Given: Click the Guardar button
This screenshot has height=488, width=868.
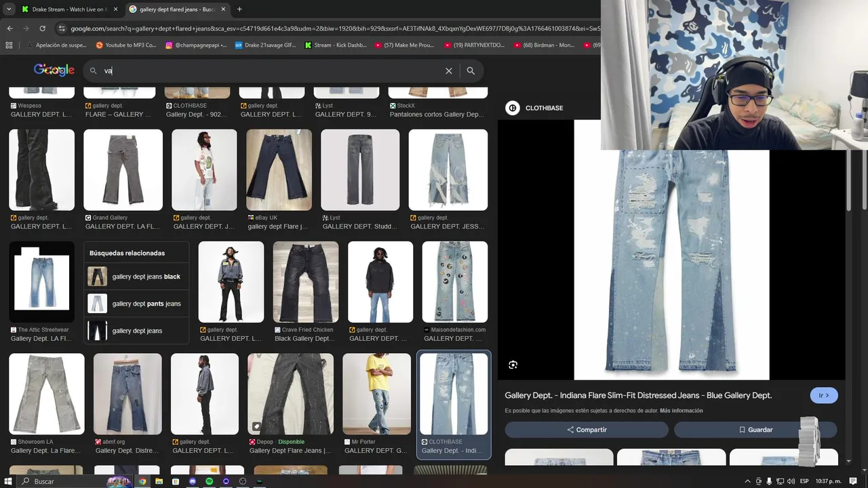Looking at the screenshot, I should [x=755, y=430].
